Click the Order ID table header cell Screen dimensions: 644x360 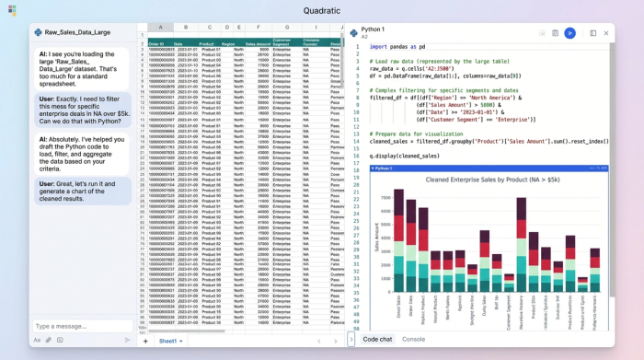161,42
